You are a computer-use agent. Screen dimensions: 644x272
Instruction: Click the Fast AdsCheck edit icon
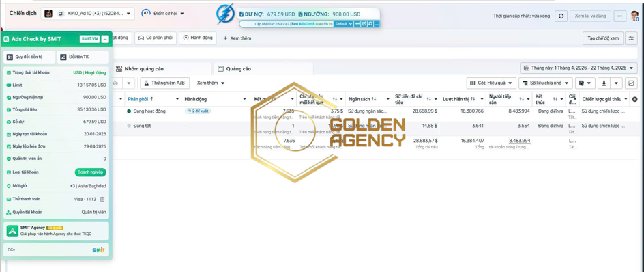[x=364, y=24]
